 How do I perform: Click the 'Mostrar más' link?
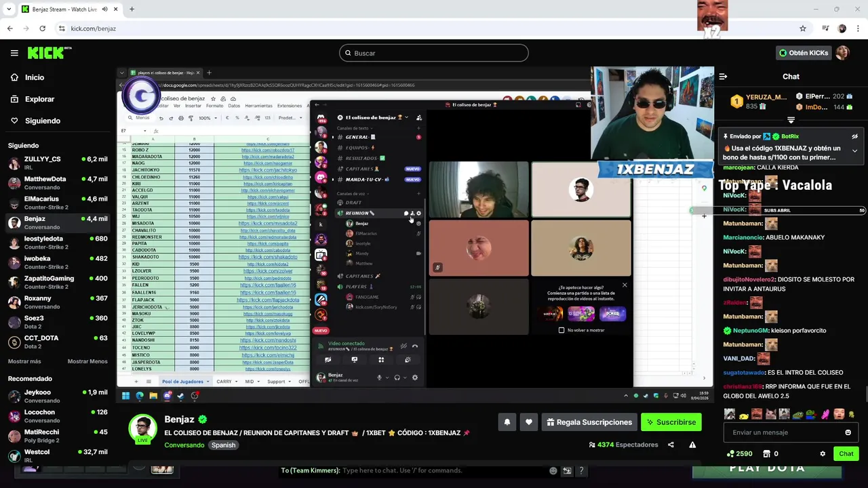(x=24, y=361)
